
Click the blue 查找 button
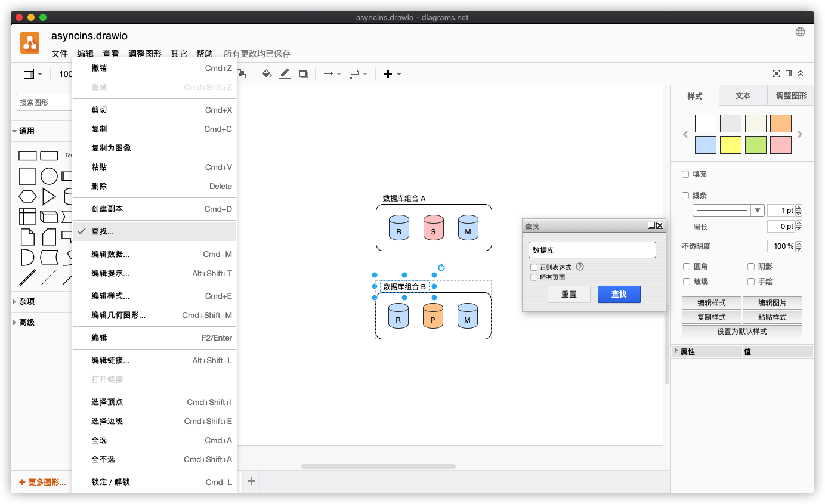(x=619, y=294)
